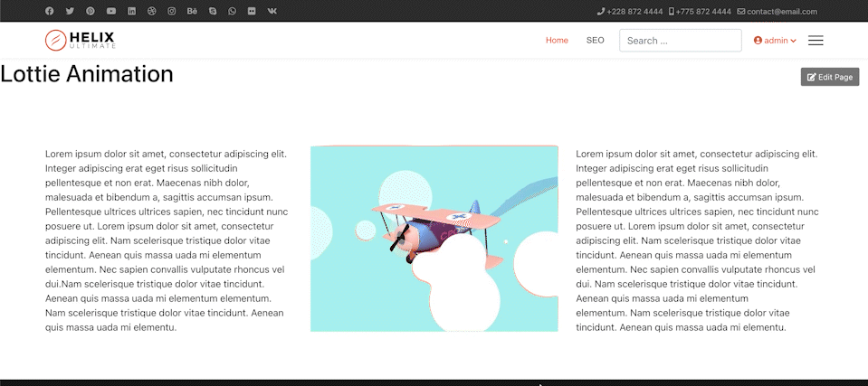The image size is (868, 386).
Task: Click the right Lorem ipsum paragraph
Action: coord(698,240)
